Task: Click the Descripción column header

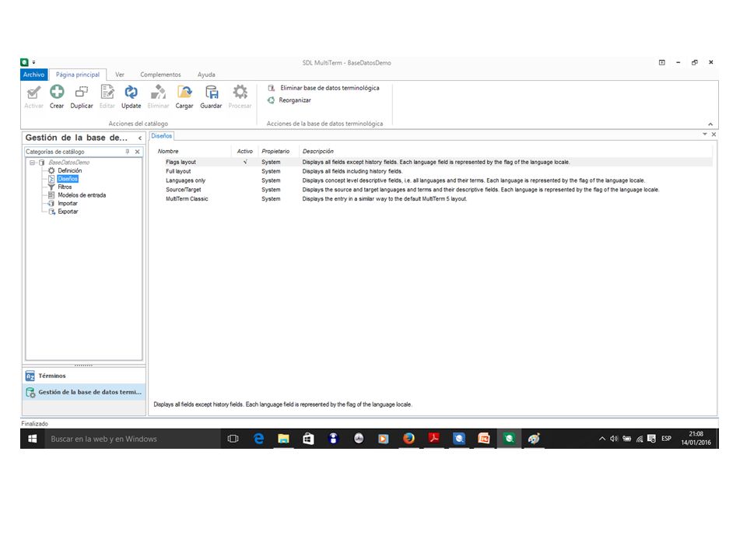Action: tap(317, 152)
